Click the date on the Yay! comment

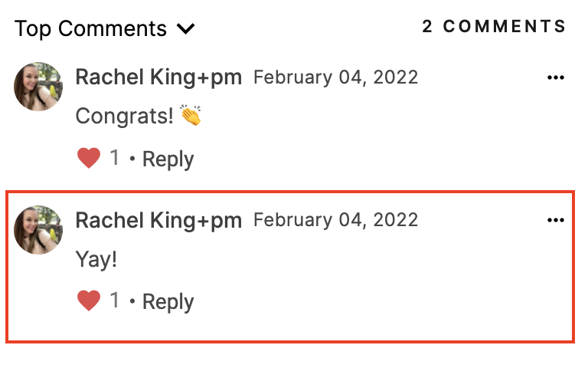coord(335,220)
